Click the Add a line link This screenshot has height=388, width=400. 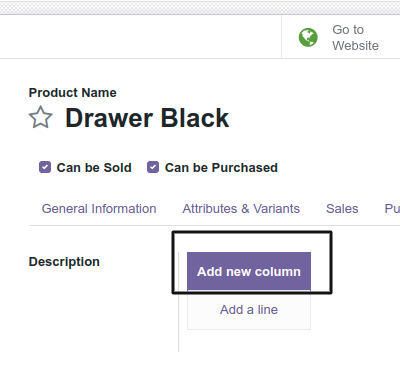tap(249, 310)
